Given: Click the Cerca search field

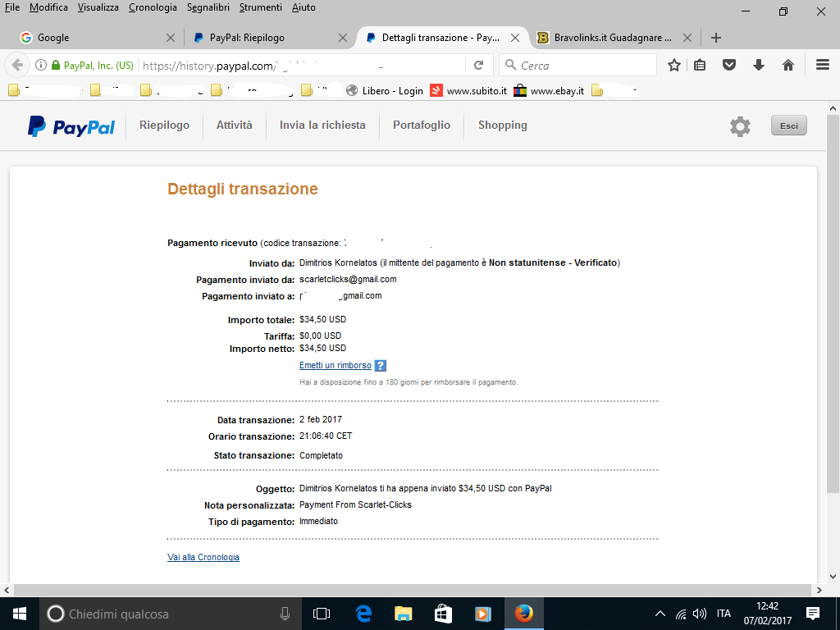Looking at the screenshot, I should tap(578, 66).
